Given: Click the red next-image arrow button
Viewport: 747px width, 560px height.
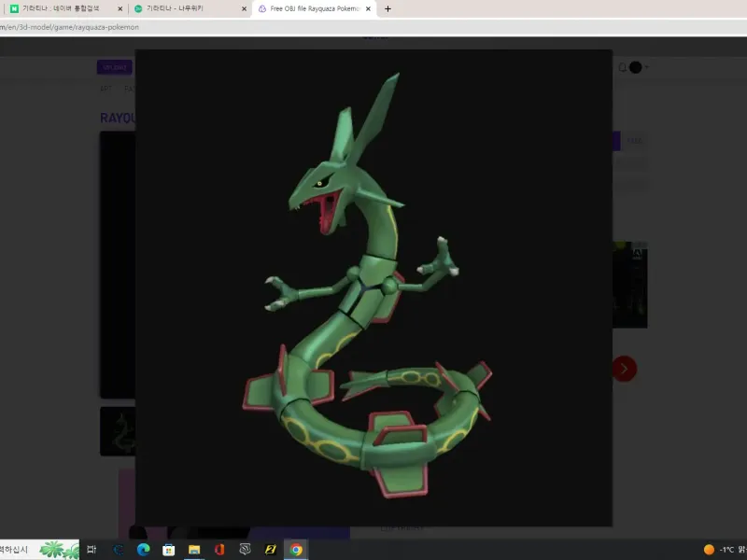Looking at the screenshot, I should point(624,369).
